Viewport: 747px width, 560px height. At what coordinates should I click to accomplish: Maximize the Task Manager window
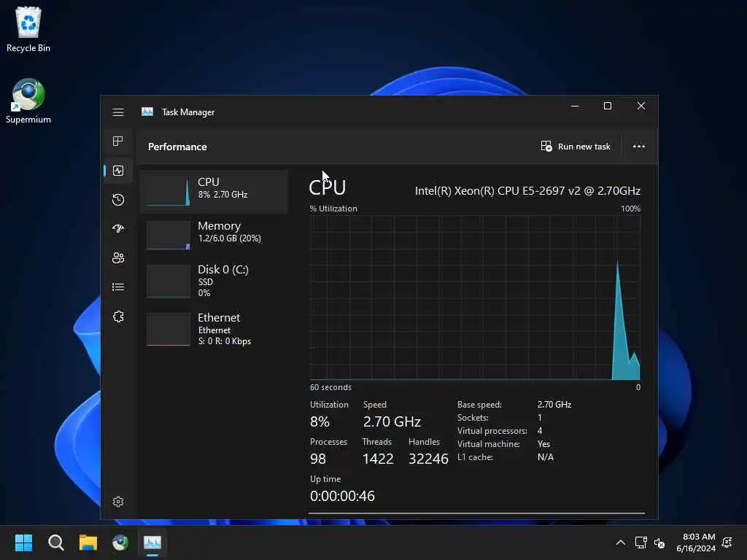[608, 106]
